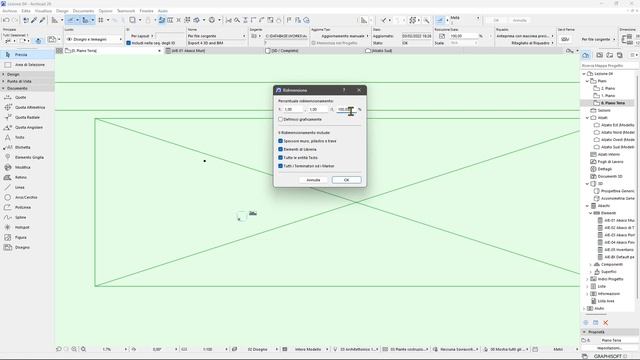The image size is (640, 360).
Task: Toggle the Definisci graficamente checkbox
Action: click(x=280, y=120)
